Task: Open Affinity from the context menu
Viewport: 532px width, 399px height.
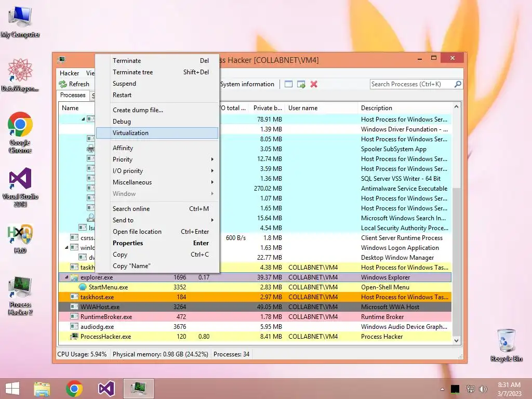Action: click(157, 148)
